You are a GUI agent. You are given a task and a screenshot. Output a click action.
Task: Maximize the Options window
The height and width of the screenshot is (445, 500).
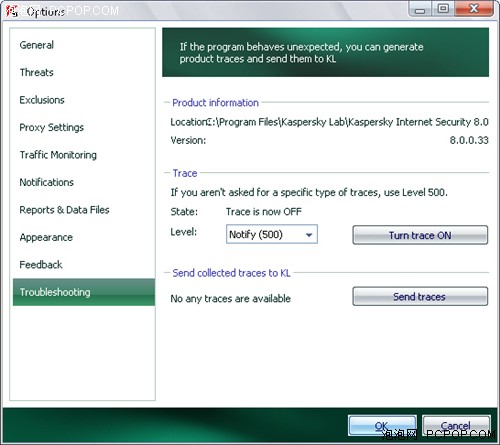(x=443, y=8)
